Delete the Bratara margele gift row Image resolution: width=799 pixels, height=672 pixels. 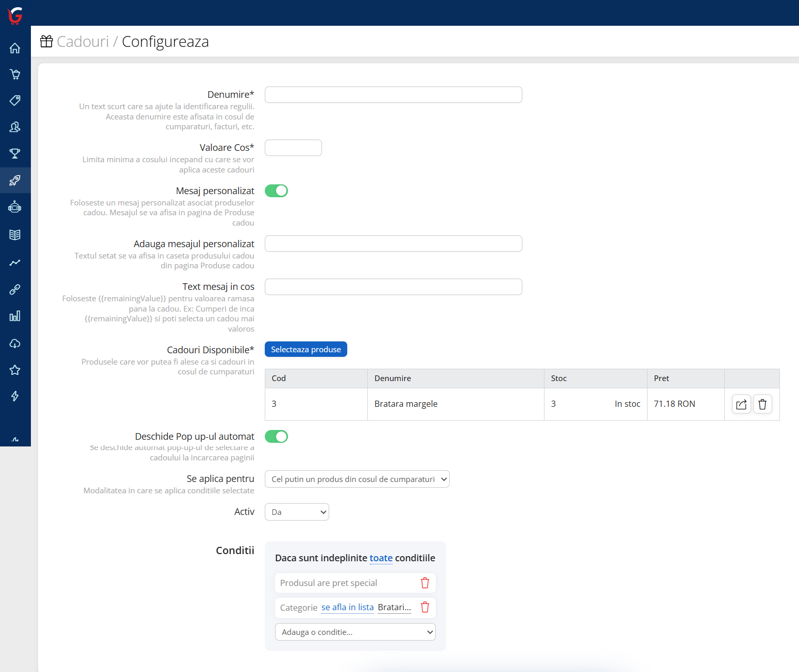762,404
